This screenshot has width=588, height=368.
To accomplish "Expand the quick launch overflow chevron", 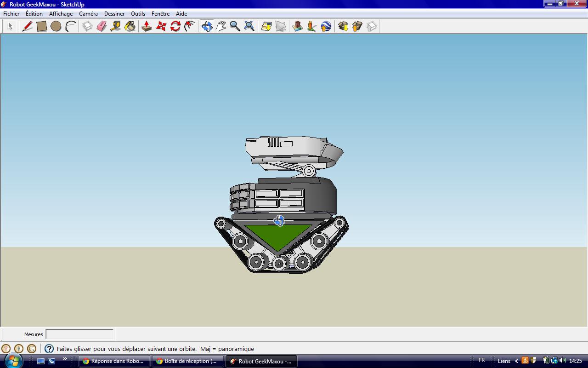I will click(x=65, y=359).
